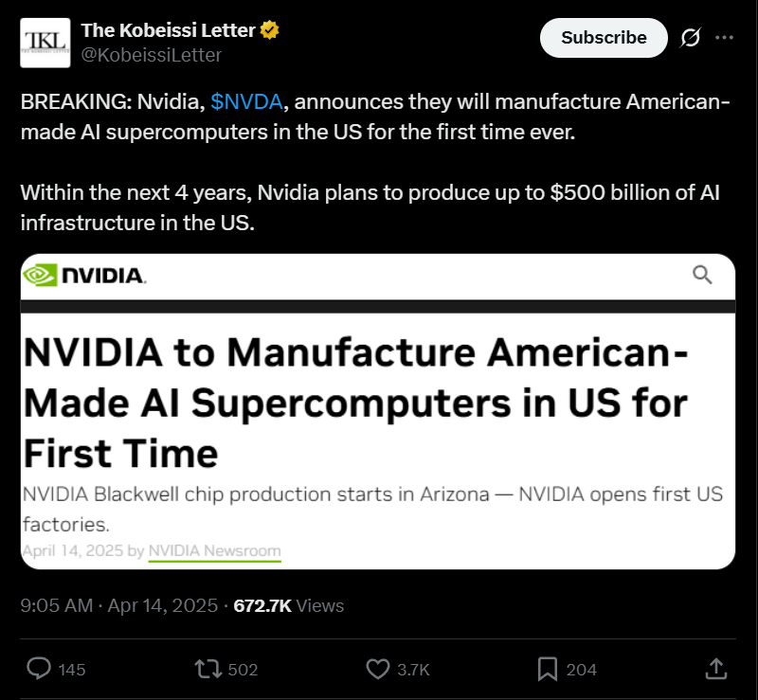This screenshot has height=700, width=758.
Task: View the 672.7K Views count
Action: 288,605
